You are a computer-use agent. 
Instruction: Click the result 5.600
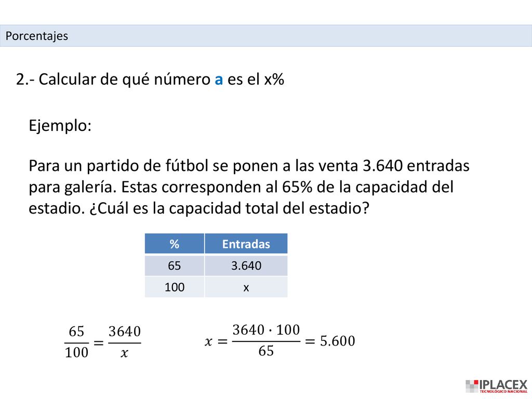point(338,341)
